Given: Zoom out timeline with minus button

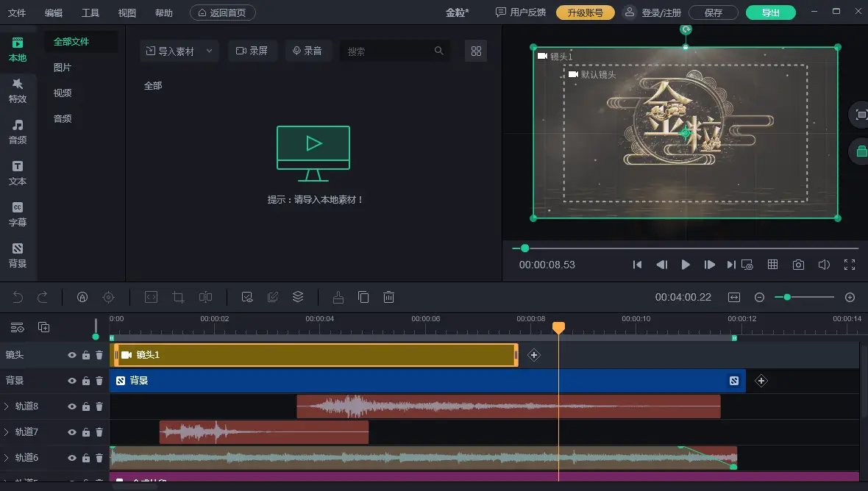Looking at the screenshot, I should [x=759, y=298].
